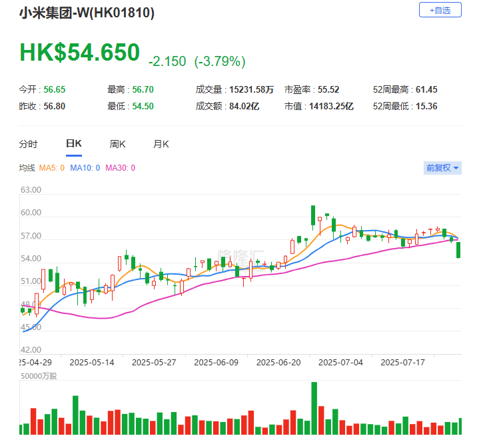Click the turnover value 84.02亿

click(244, 107)
